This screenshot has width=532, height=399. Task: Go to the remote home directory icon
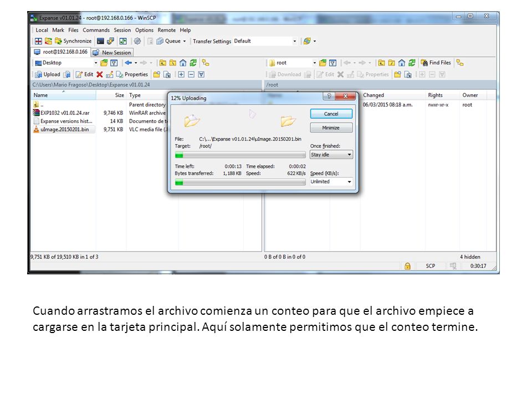pyautogui.click(x=402, y=63)
